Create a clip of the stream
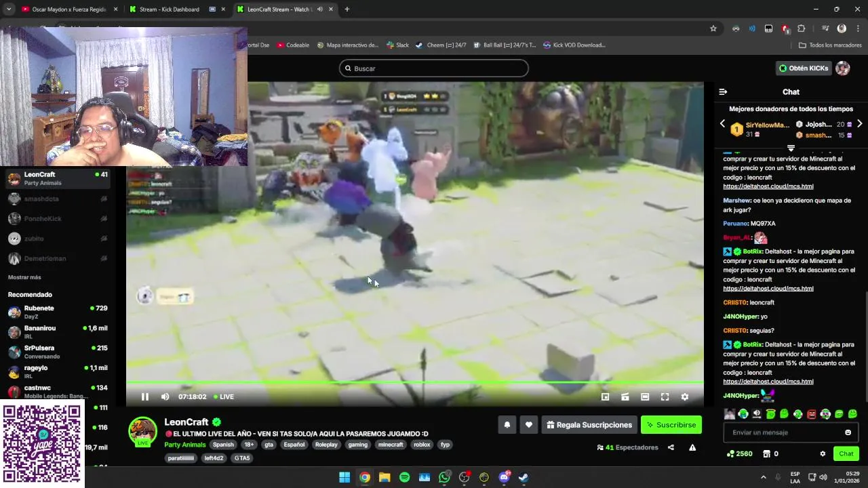Viewport: 868px width, 488px height. pos(625,396)
